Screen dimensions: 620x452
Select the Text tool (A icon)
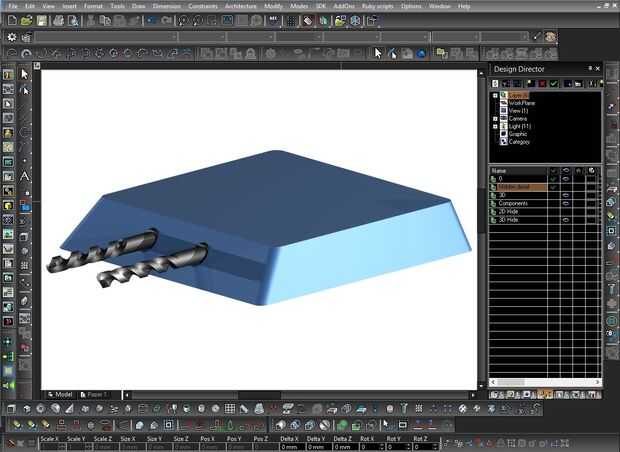coord(25,176)
